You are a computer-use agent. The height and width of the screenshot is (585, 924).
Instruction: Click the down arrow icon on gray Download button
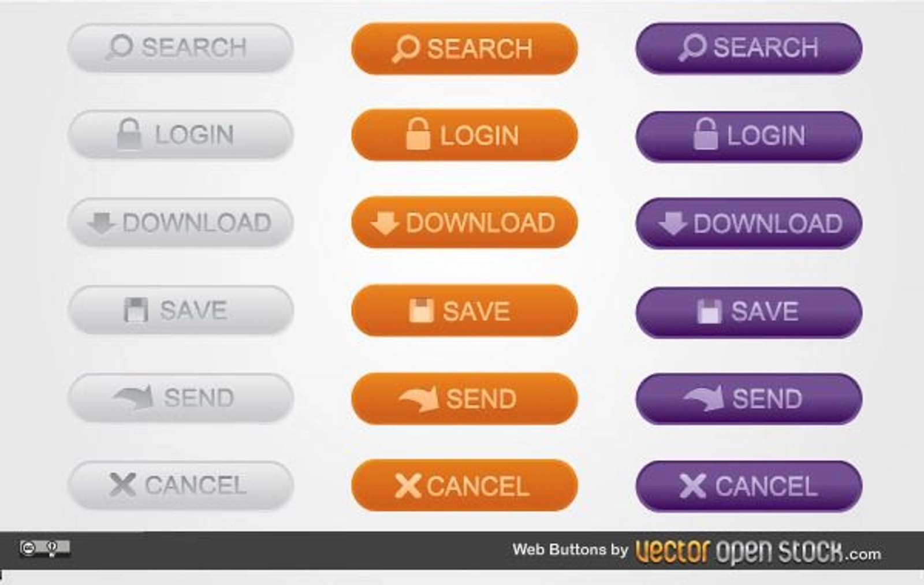(x=101, y=223)
